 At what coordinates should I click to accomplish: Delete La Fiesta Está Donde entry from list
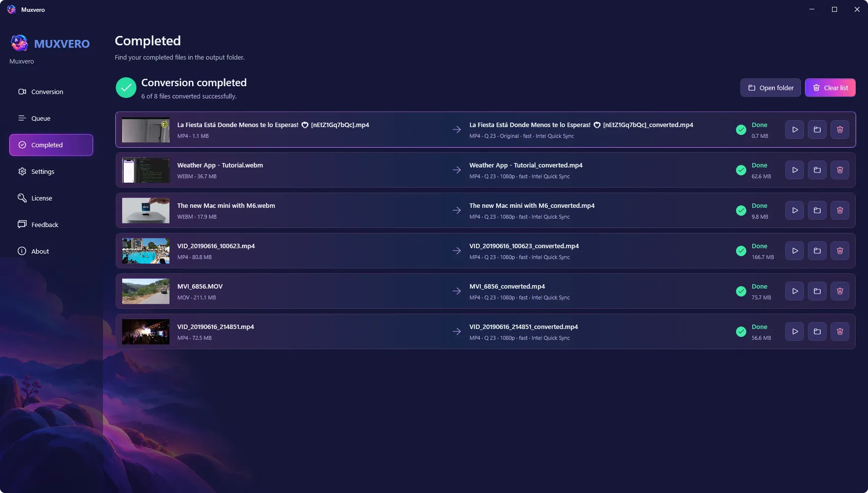[840, 130]
